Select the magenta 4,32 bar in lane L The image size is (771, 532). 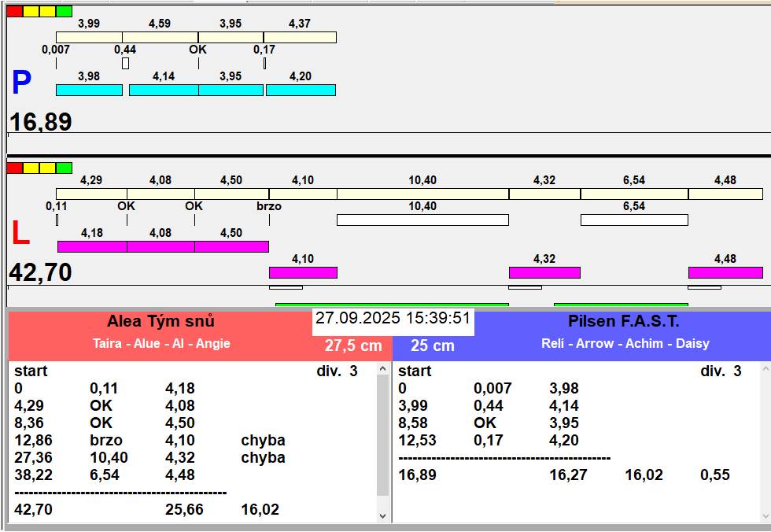pyautogui.click(x=544, y=272)
